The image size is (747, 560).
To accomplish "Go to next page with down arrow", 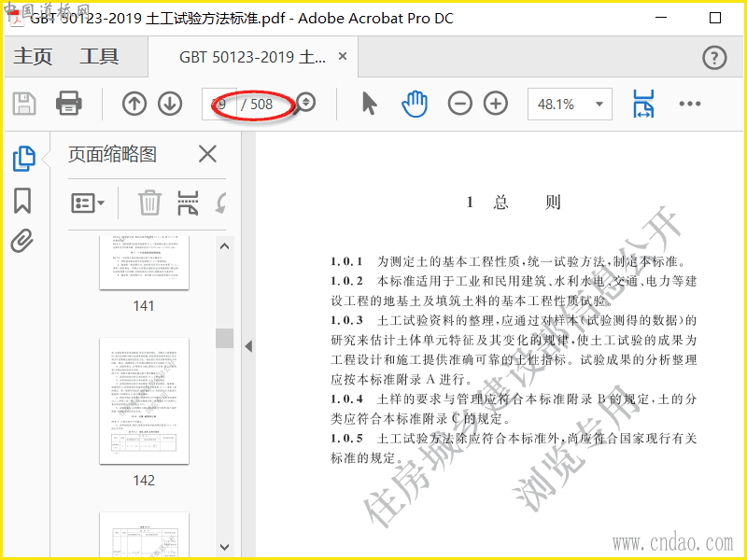I will point(170,104).
